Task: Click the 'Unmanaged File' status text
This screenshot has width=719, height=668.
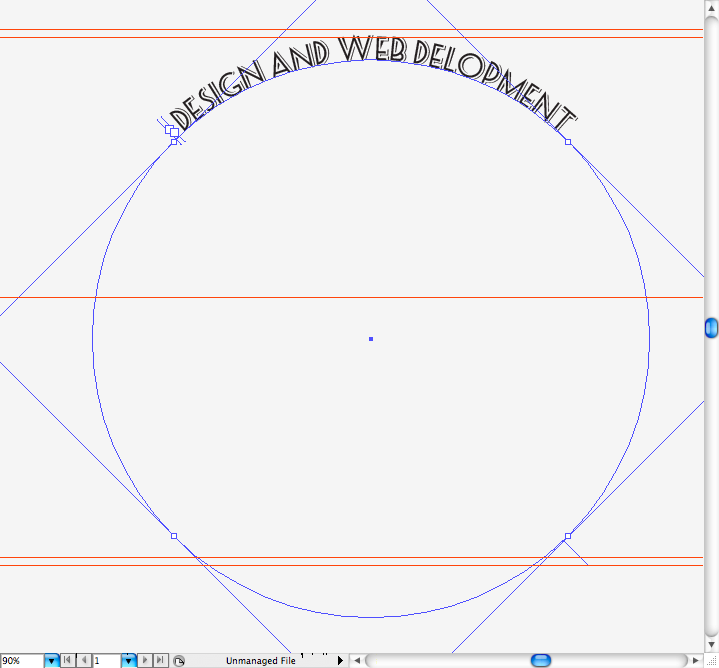Action: (x=260, y=661)
